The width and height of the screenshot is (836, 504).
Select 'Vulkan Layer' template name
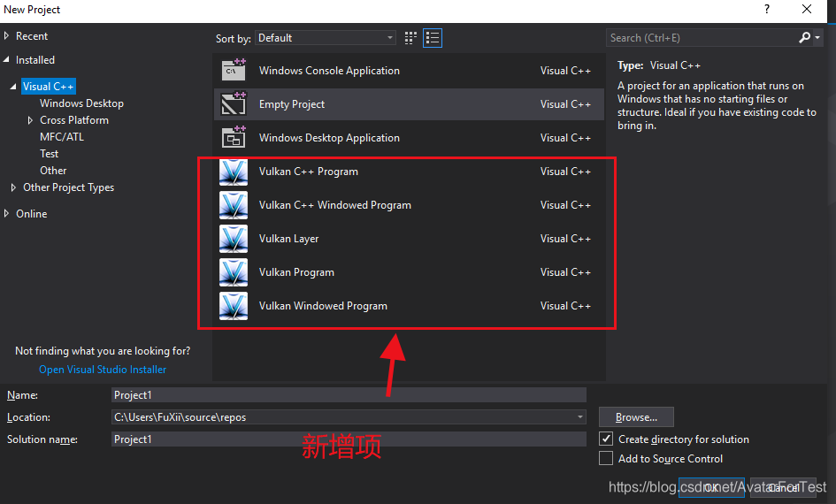(x=288, y=239)
